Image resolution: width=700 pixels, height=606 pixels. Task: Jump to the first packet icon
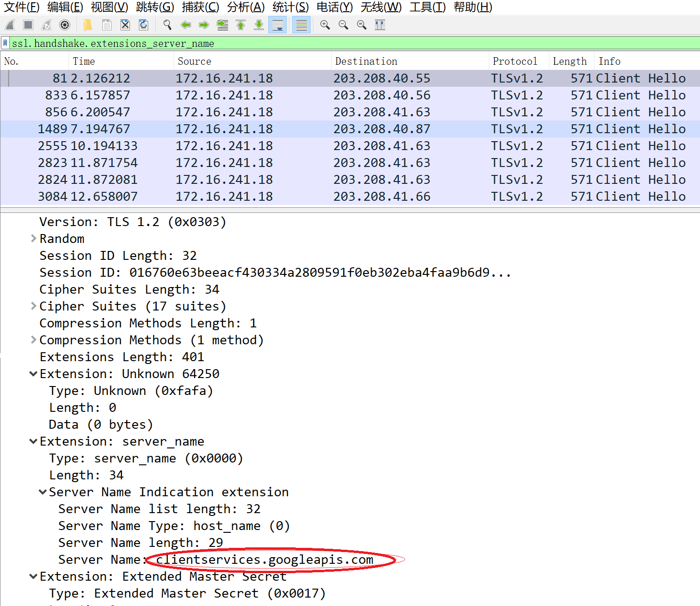pos(241,25)
